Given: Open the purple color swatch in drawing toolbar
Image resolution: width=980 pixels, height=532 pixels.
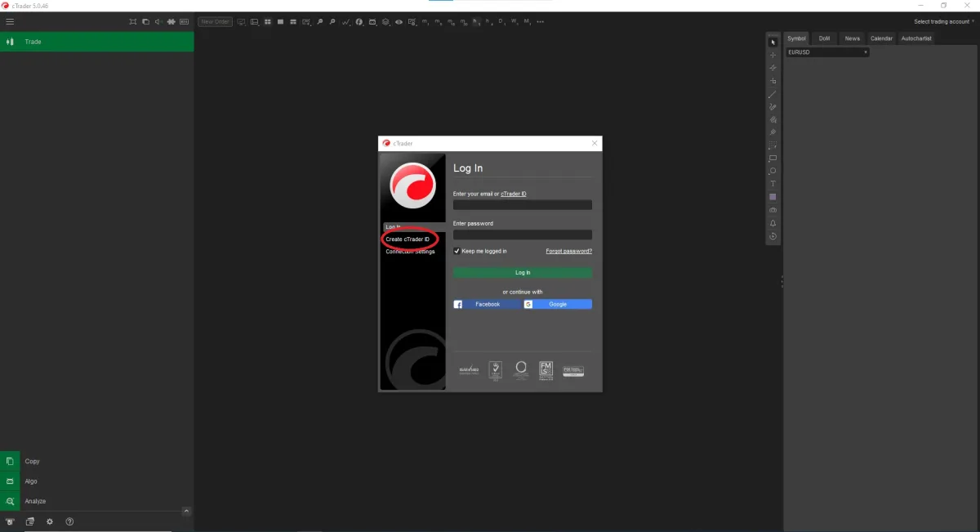Looking at the screenshot, I should tap(773, 197).
